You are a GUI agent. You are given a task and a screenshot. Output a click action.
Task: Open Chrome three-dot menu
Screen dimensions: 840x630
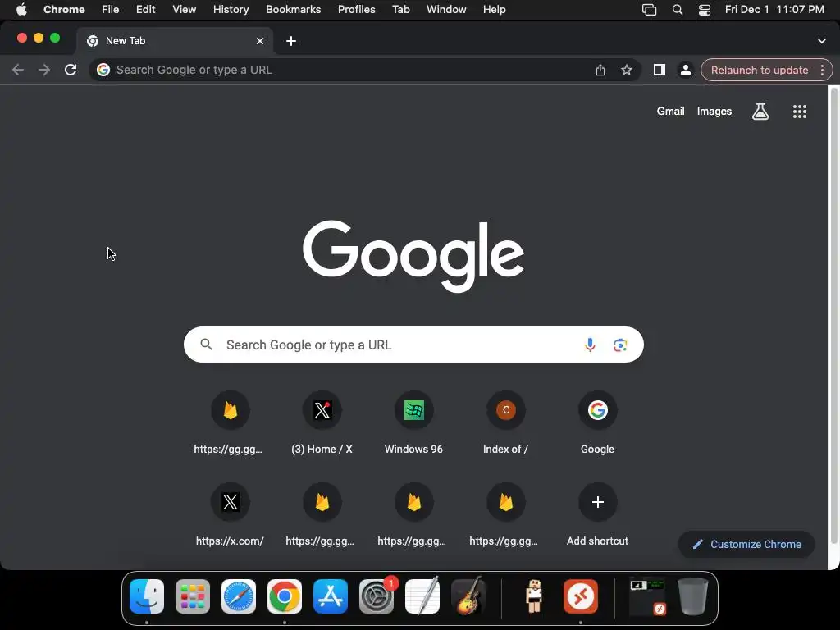tap(822, 70)
